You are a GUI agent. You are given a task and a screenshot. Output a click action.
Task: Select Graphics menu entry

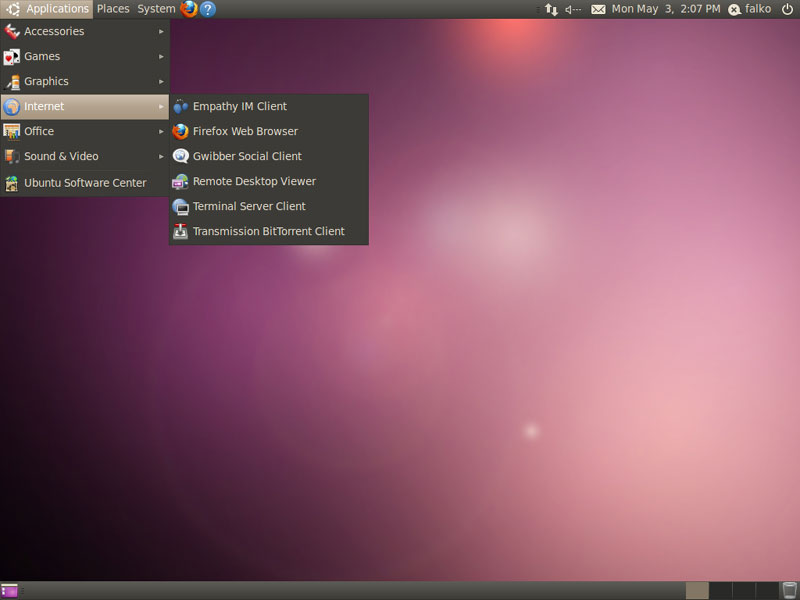point(85,82)
